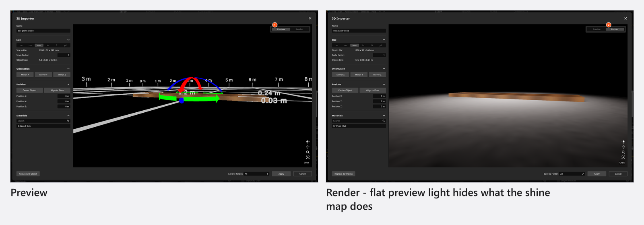Select the ft unit in left dialog
The image size is (644, 225).
tap(56, 45)
